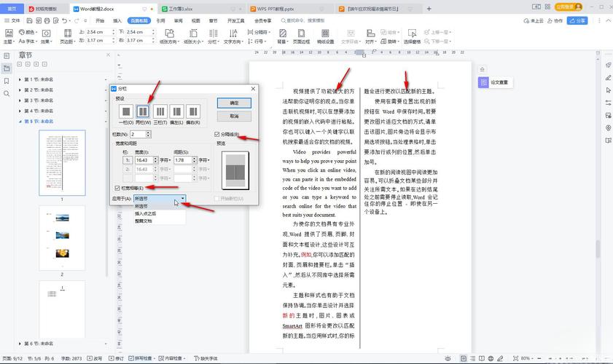This screenshot has height=364, width=613.
Task: Select the 偏右 right-biased column preset
Action: coord(193,111)
